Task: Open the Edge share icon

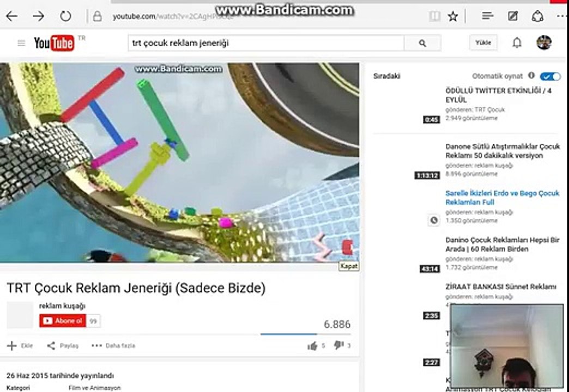Action: tap(537, 16)
